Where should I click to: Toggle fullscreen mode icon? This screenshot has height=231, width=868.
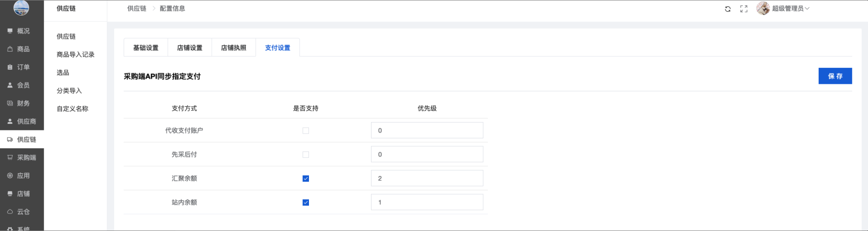(744, 9)
